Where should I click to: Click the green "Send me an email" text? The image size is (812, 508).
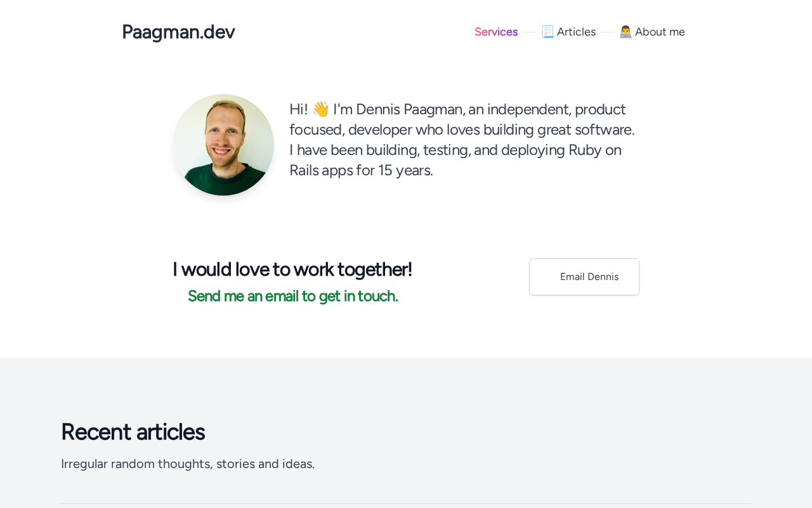[292, 296]
